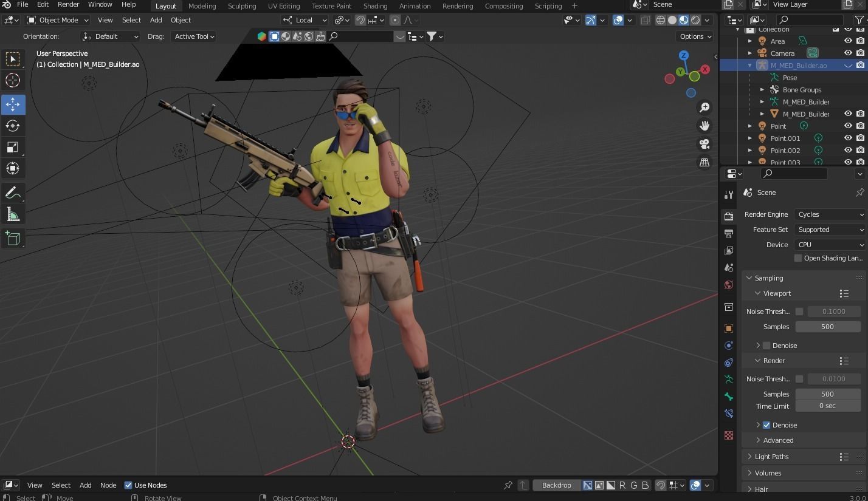Click the Options button in viewport header
The image size is (868, 501).
[693, 36]
